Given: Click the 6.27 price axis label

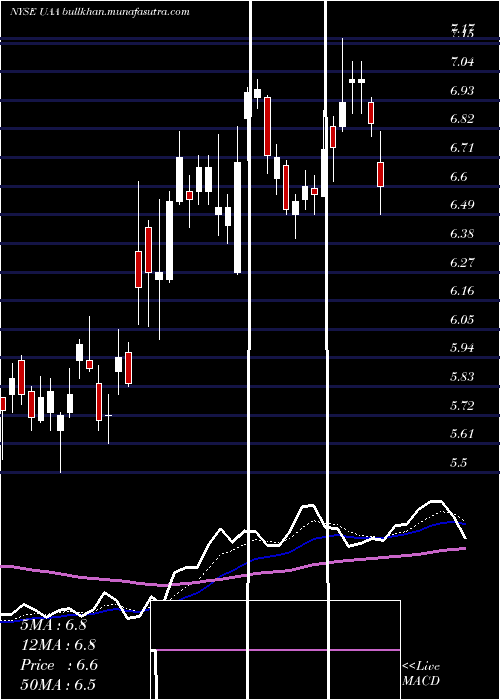Looking at the screenshot, I should [x=462, y=262].
